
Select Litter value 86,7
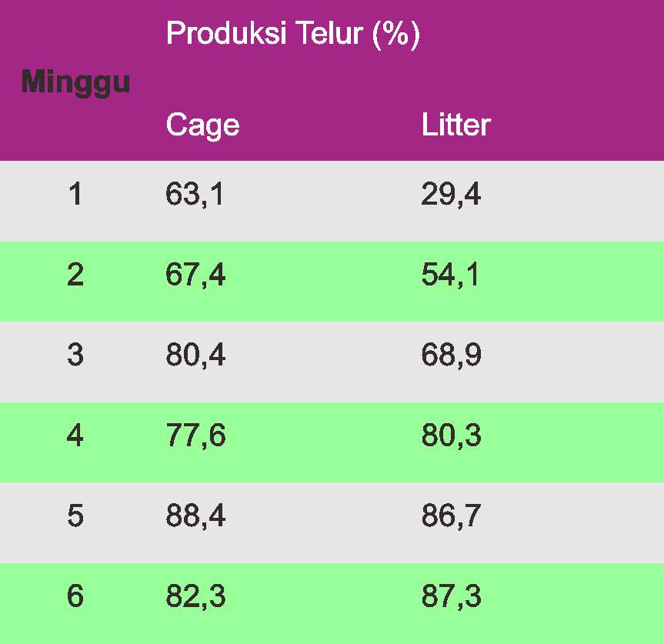click(x=451, y=516)
